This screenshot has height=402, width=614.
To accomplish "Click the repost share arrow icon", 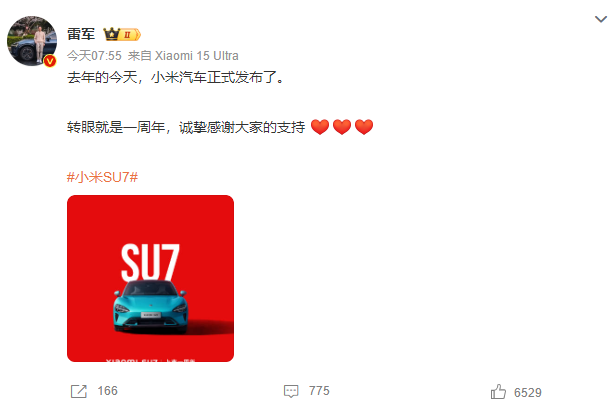I will [79, 391].
